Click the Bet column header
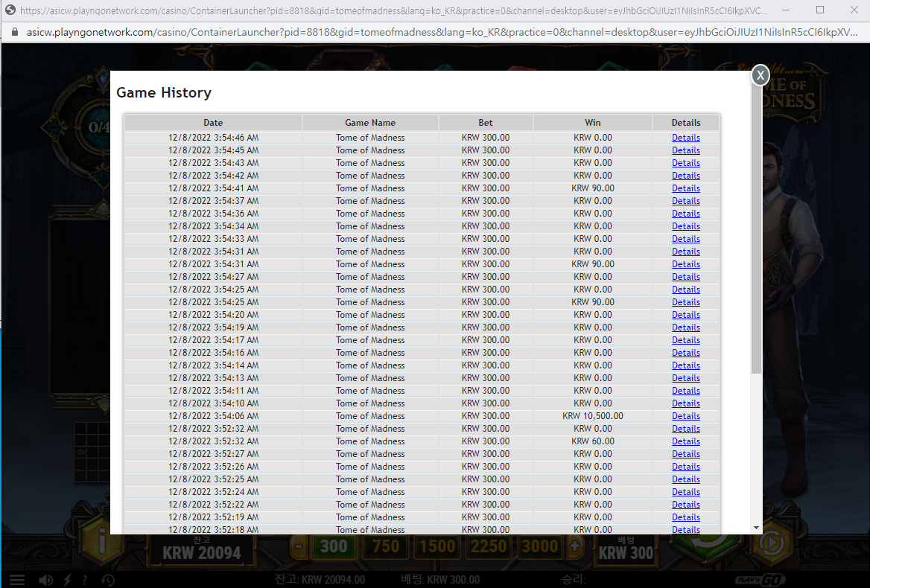The image size is (902, 588). coord(486,123)
